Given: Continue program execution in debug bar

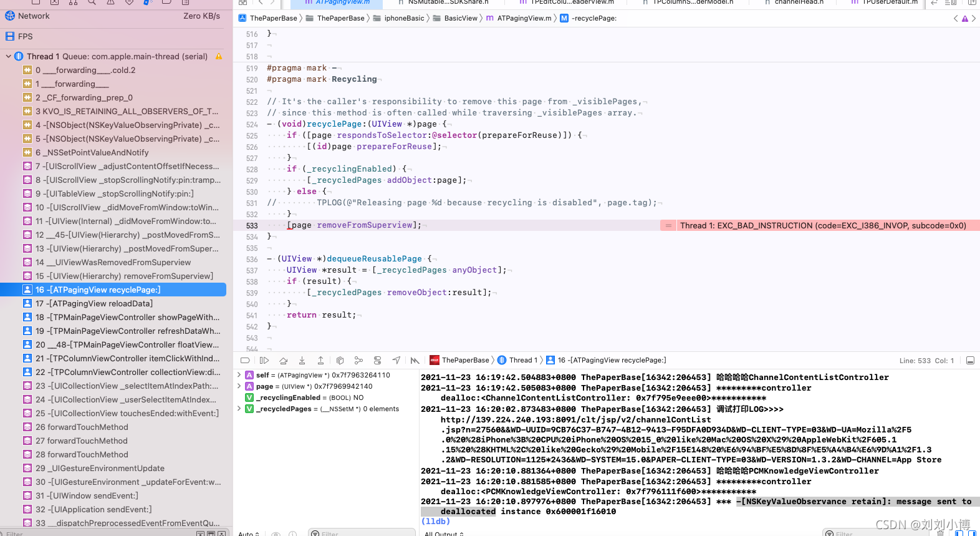Looking at the screenshot, I should pyautogui.click(x=264, y=360).
